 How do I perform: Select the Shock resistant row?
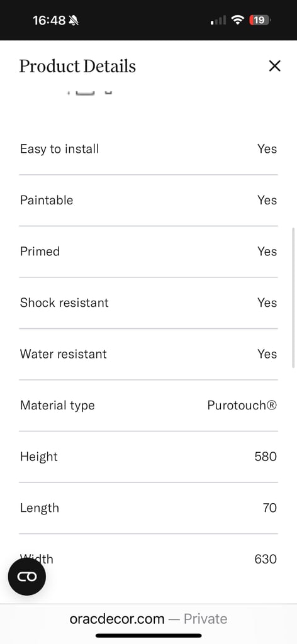148,303
